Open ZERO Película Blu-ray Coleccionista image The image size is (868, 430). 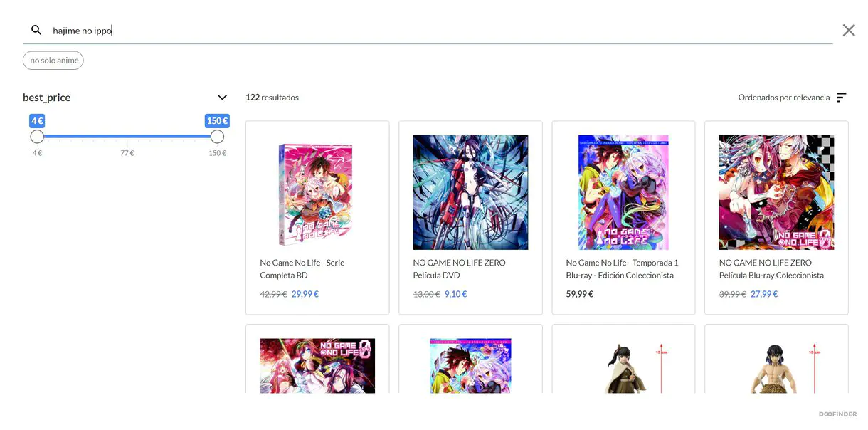tap(776, 192)
